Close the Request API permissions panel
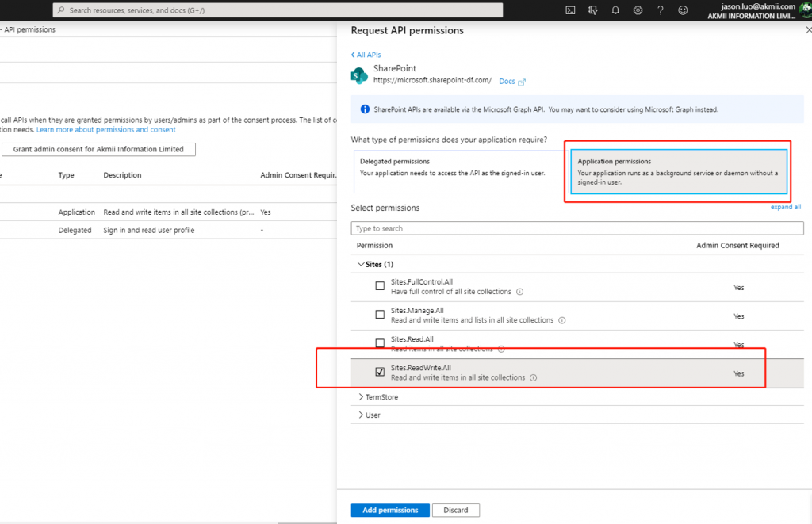Screen dimensions: 812x524 click(x=808, y=30)
